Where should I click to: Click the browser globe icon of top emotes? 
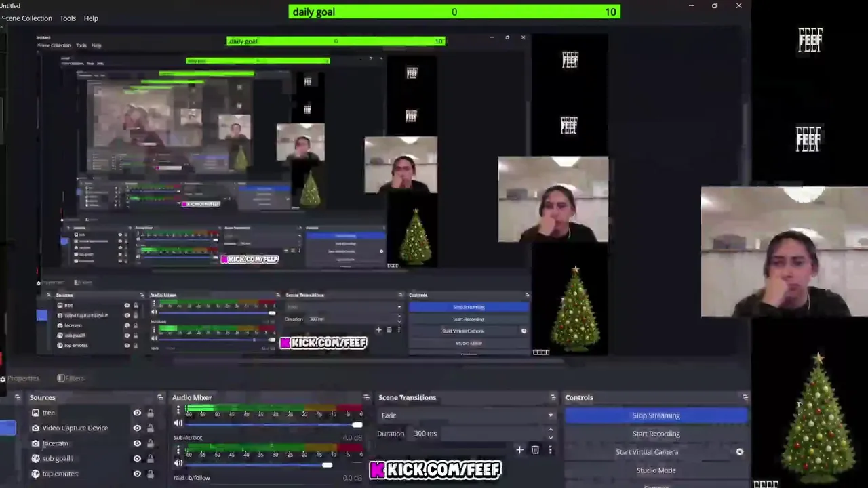(35, 474)
